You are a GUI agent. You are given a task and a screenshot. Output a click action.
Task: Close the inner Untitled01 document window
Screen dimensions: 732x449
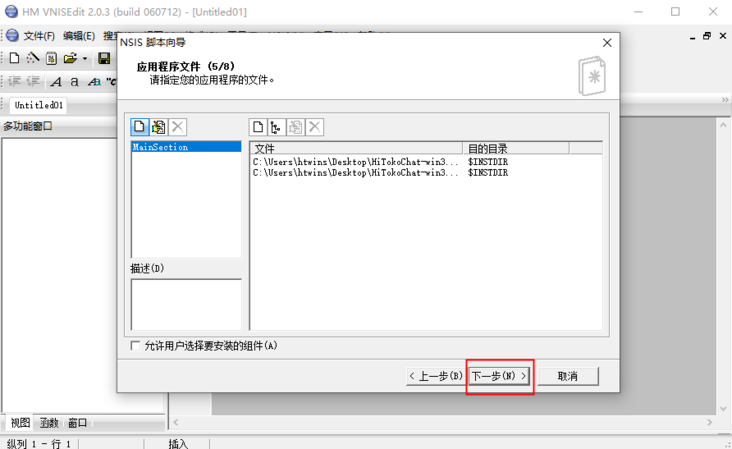[x=723, y=36]
